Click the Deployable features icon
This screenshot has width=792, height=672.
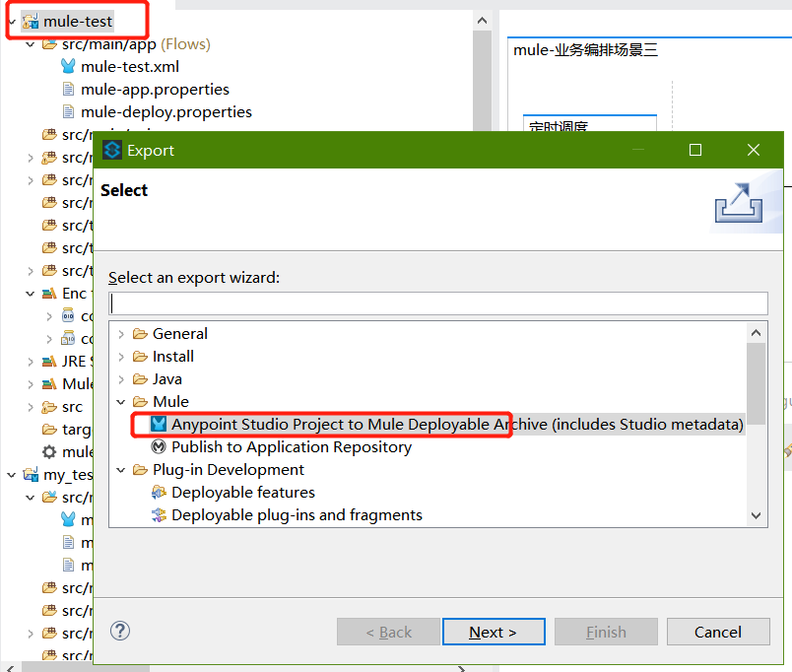click(159, 493)
